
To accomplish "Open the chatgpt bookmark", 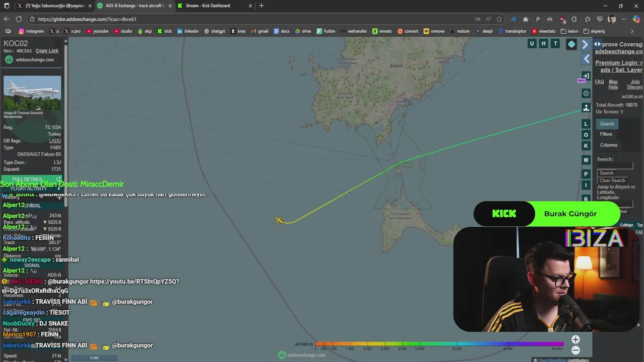I will (214, 31).
